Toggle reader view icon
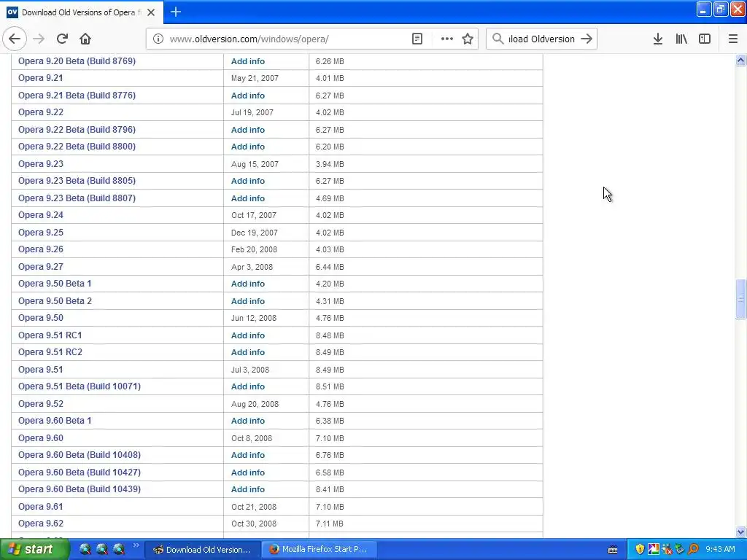Screen dimensions: 747x560 (417, 39)
